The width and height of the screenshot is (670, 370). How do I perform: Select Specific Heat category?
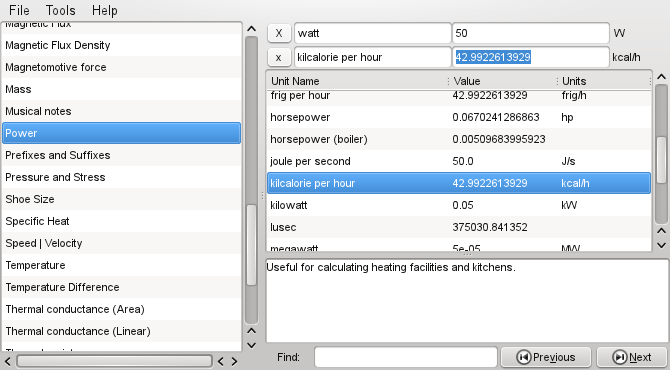click(122, 221)
